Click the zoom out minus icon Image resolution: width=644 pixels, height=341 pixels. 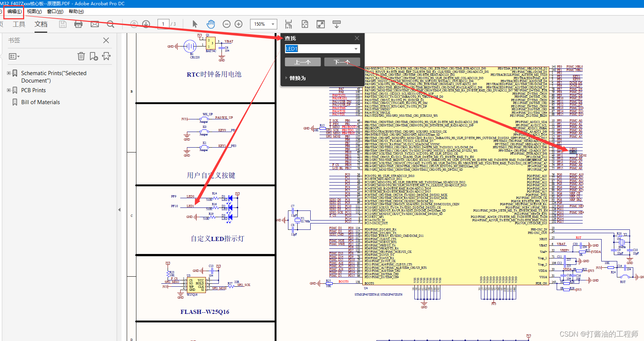point(227,24)
